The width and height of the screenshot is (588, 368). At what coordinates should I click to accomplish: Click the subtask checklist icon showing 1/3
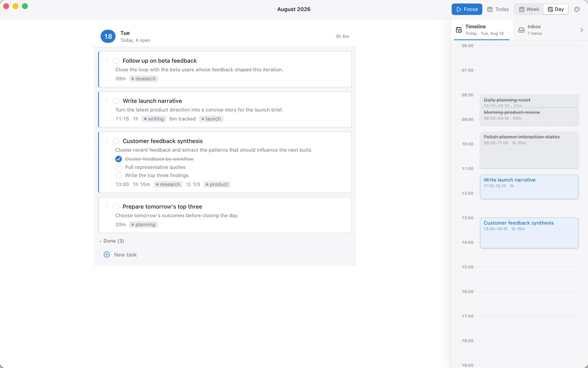pyautogui.click(x=188, y=184)
